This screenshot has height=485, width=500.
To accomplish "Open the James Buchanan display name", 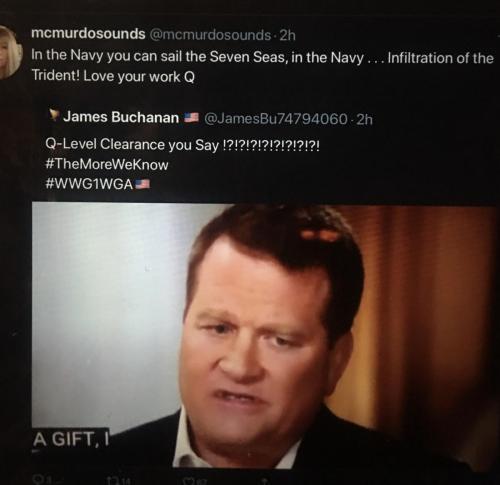I will (121, 117).
